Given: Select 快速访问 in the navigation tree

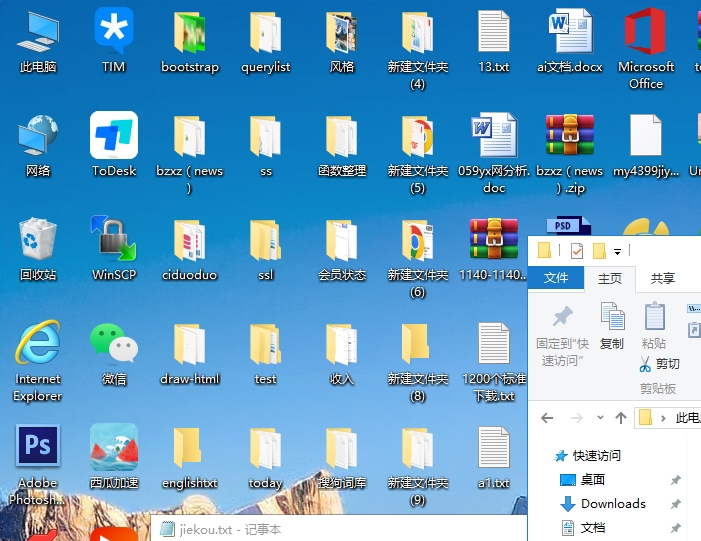Looking at the screenshot, I should [x=587, y=456].
